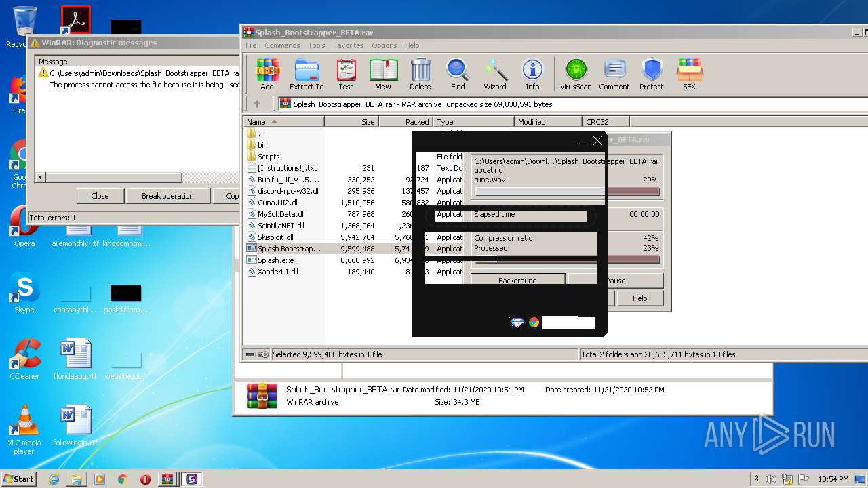Select the XanderUI.dll file
Viewport: 868px width, 488px height.
[x=277, y=272]
